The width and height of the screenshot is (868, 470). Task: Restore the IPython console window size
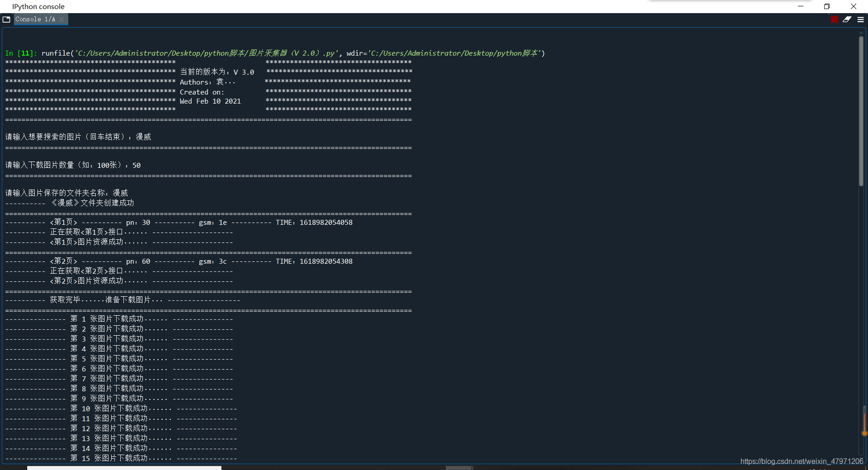827,6
